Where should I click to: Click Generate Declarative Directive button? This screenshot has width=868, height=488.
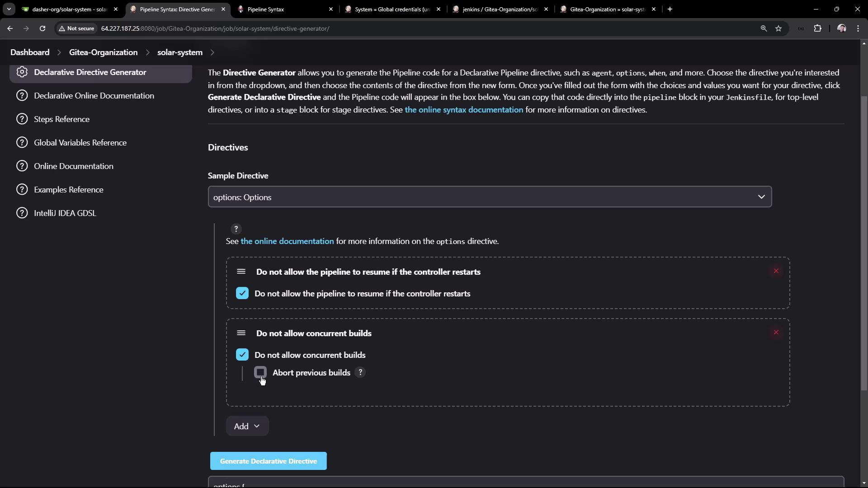click(x=268, y=461)
